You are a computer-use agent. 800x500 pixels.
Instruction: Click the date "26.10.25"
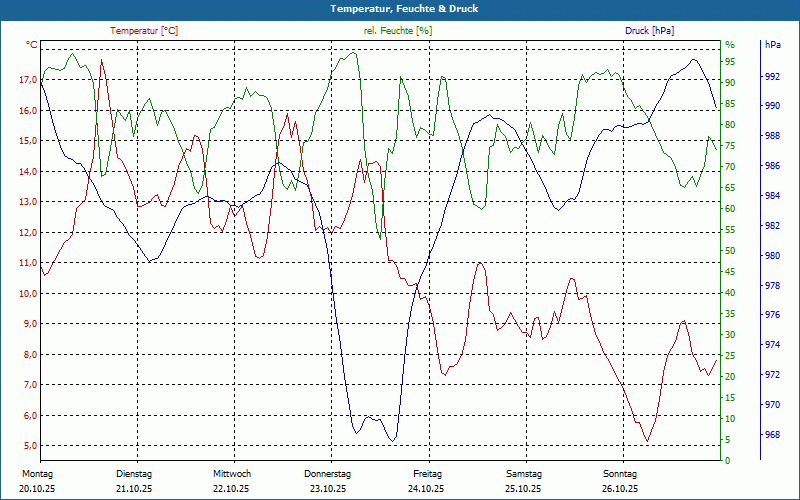point(620,489)
